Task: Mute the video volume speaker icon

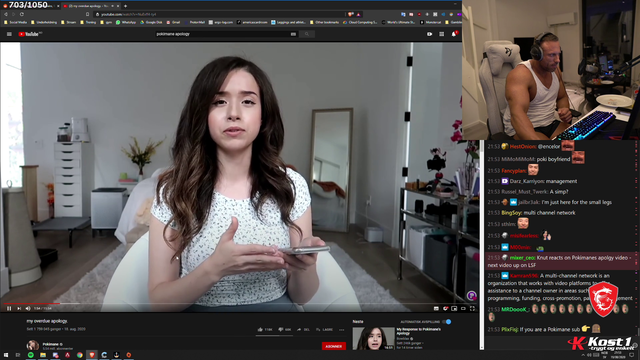Action: point(28,309)
